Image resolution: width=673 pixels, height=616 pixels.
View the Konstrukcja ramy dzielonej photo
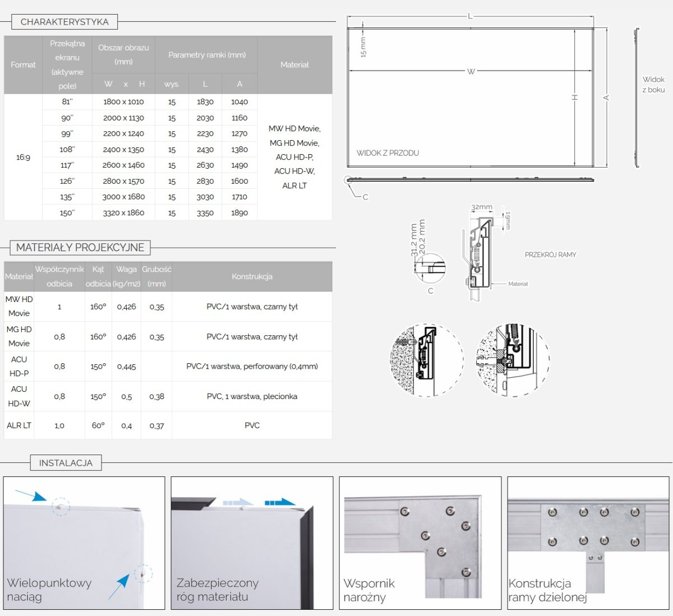coord(588,543)
